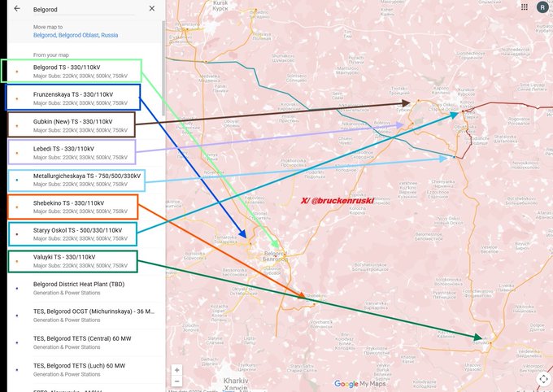The width and height of the screenshot is (553, 392).
Task: Select Belgorod District Heat Plant (TBD) result
Action: tap(85, 288)
